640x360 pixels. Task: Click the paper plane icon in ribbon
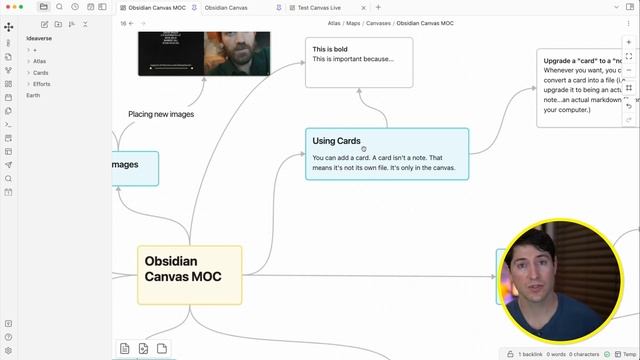8,165
